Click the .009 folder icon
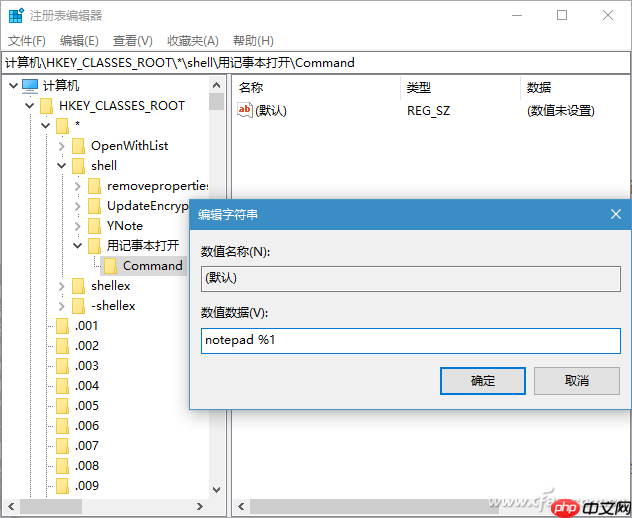This screenshot has width=632, height=518. point(62,486)
